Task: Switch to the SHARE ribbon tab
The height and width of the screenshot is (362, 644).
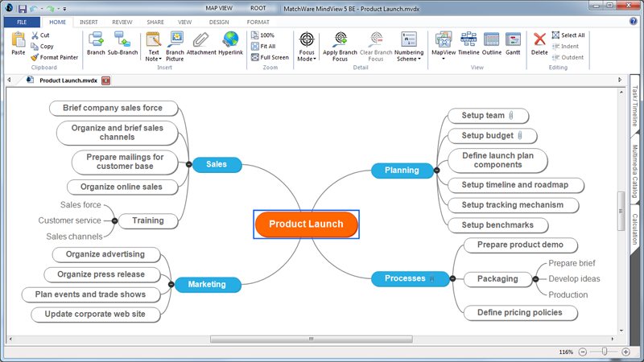Action: (155, 23)
